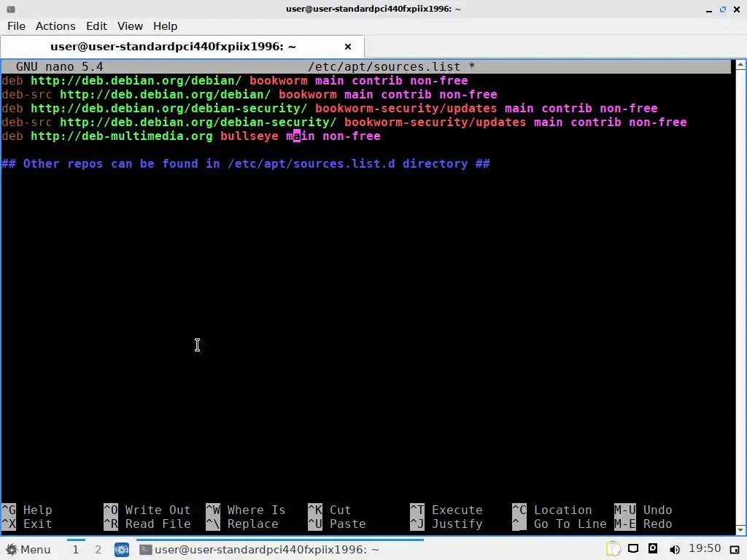
Task: Click the 'M-U Undo' shortcut label
Action: (x=643, y=510)
